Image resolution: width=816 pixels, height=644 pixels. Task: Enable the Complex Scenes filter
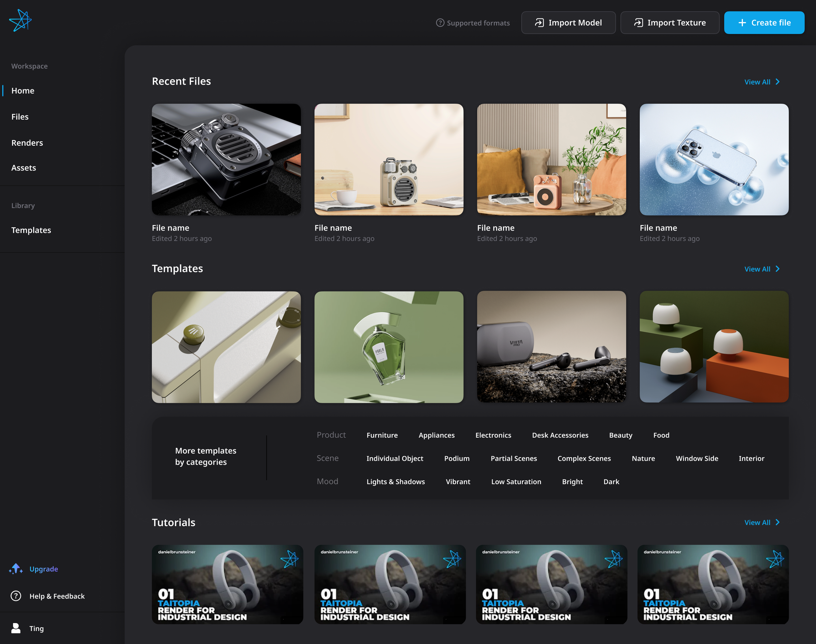584,458
